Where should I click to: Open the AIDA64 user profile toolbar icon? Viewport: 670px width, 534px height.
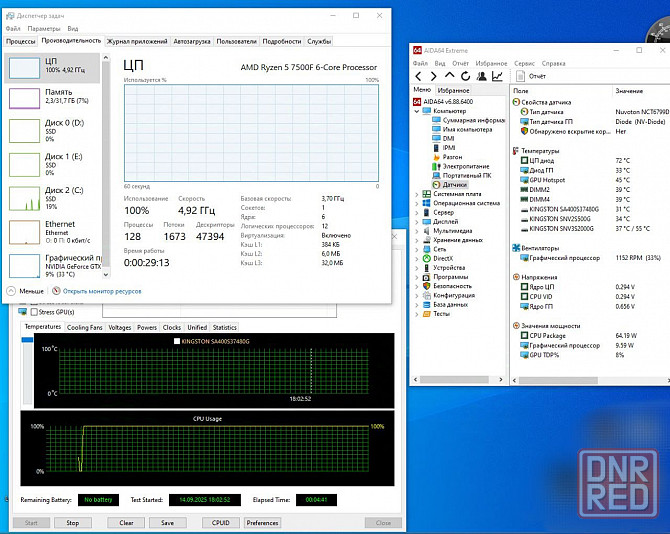click(x=481, y=76)
